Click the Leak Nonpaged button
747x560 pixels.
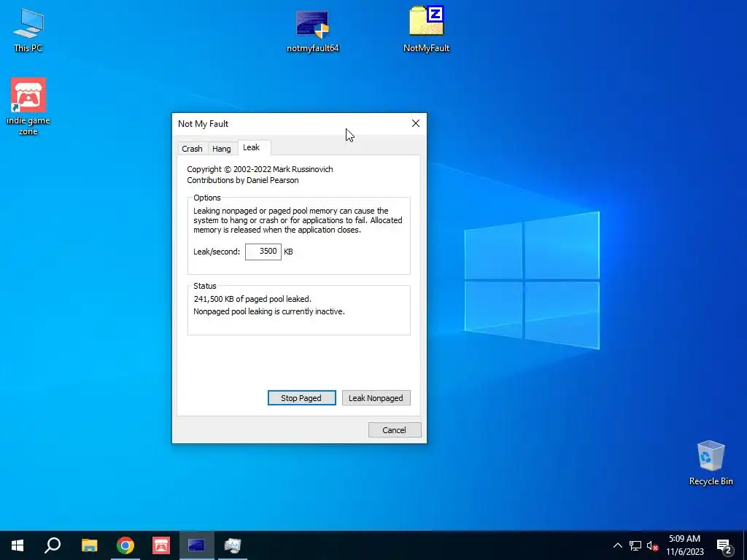[376, 397]
